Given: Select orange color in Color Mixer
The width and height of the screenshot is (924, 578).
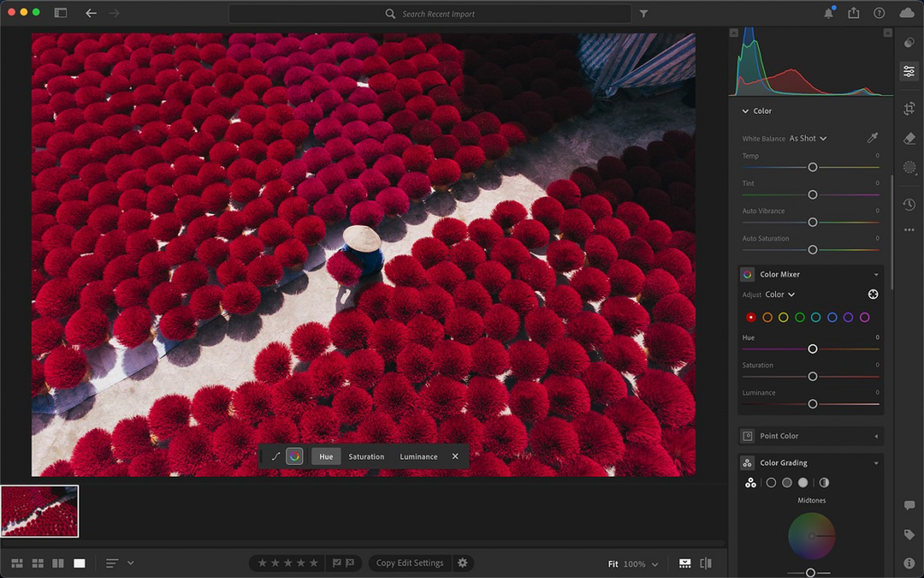Looking at the screenshot, I should tap(767, 317).
